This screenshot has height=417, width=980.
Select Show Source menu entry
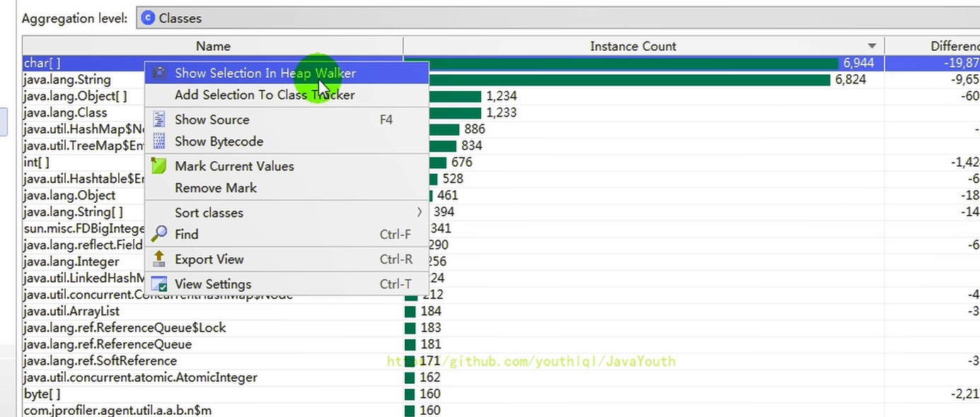click(287, 119)
